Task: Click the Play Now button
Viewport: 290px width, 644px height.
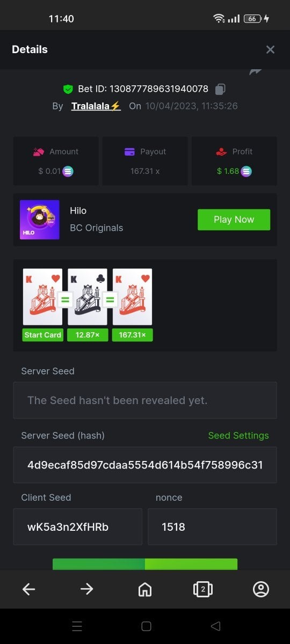Action: [x=234, y=219]
